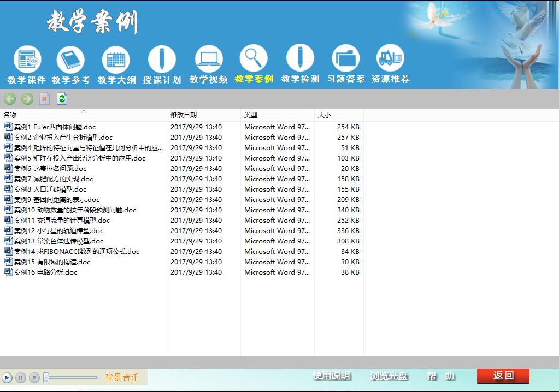
Task: Click the Word icon for 案例11 交通流量的计算模型.doc
Action: tap(9, 220)
